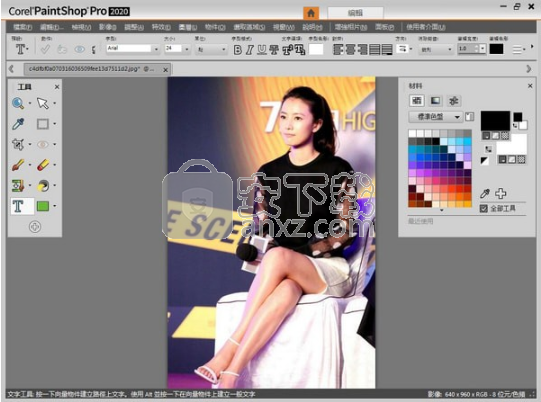Select the Clone brush tool
Image resolution: width=541 pixels, height=402 pixels.
click(18, 186)
